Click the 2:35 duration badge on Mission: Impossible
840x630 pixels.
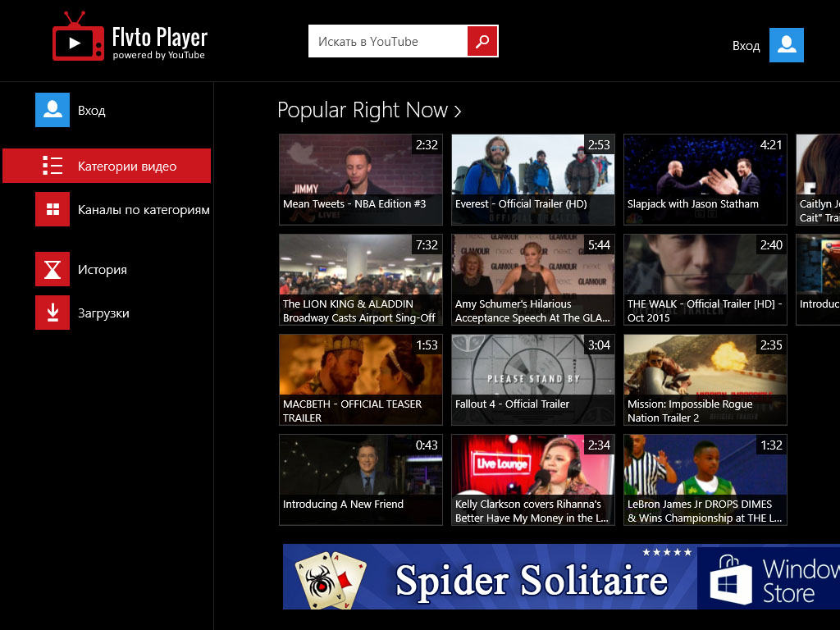[x=771, y=345]
